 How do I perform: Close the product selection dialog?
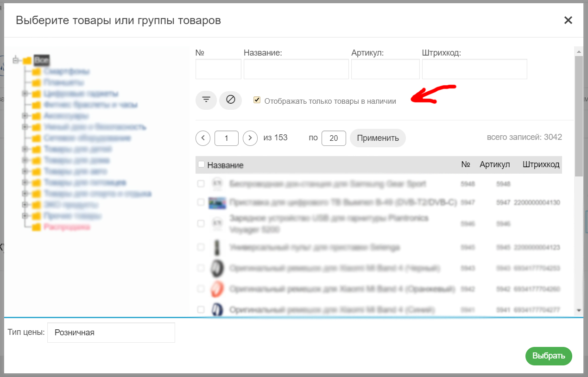568,20
